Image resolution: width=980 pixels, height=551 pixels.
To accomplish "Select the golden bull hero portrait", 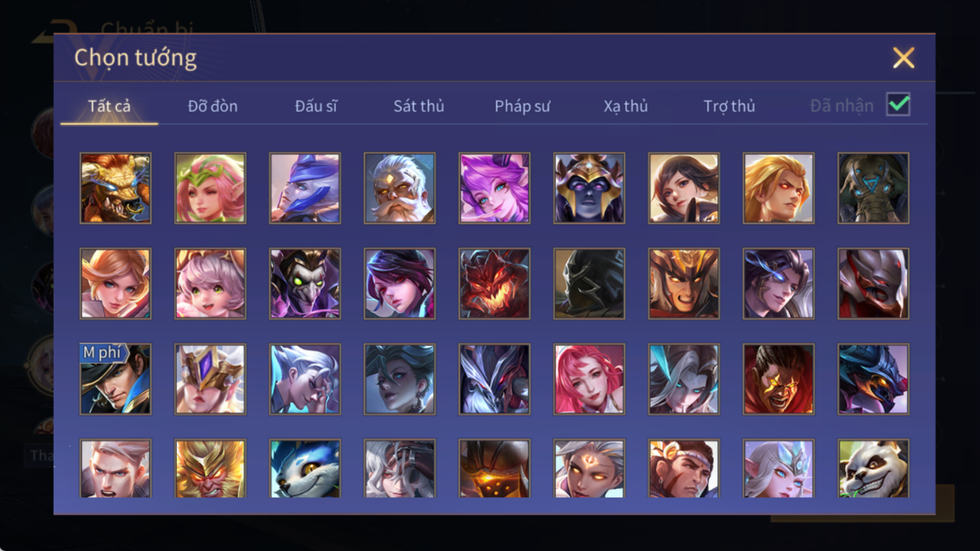I will pos(116,188).
